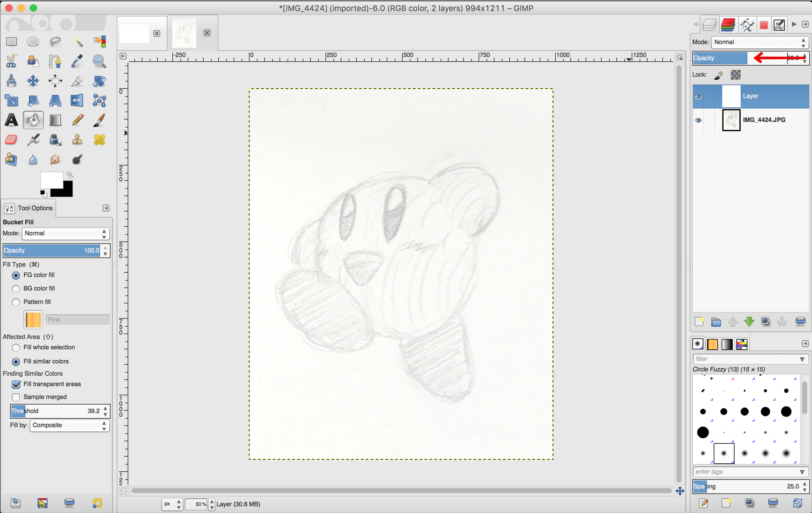This screenshot has height=513, width=812.
Task: Save the tool preset
Action: pos(16,503)
